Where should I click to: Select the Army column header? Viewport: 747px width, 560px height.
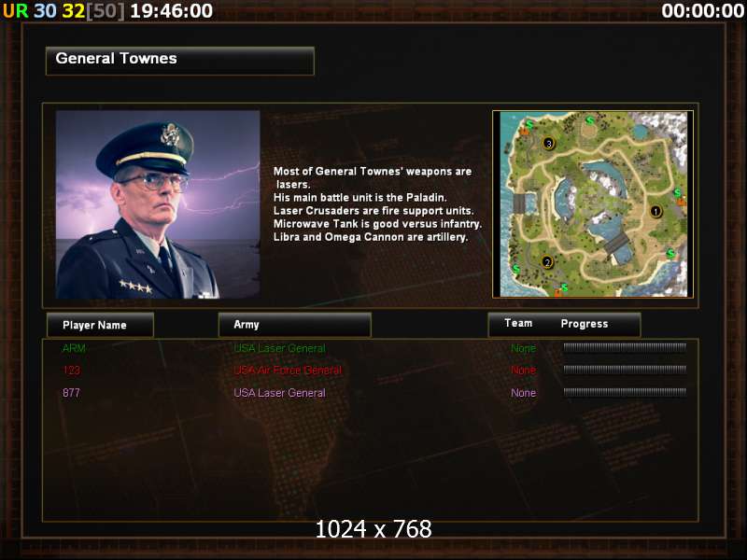point(294,325)
